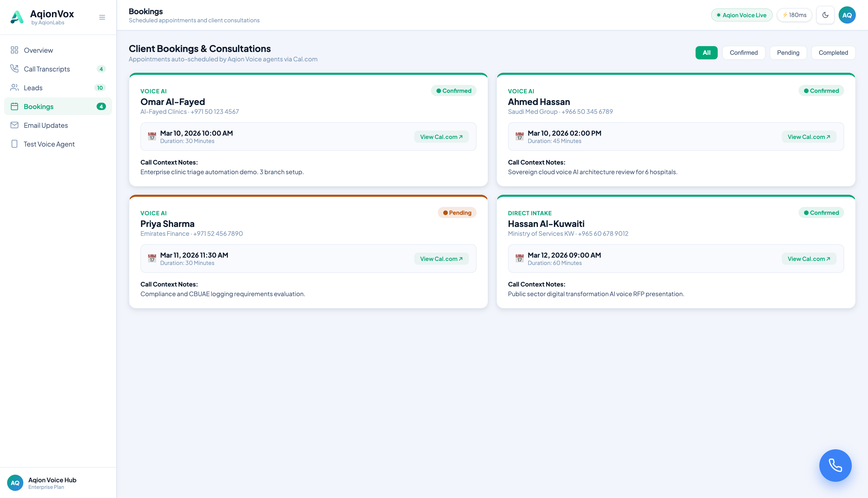The height and width of the screenshot is (498, 868).
Task: Select the Ahmed Hassan booking name
Action: (x=539, y=102)
